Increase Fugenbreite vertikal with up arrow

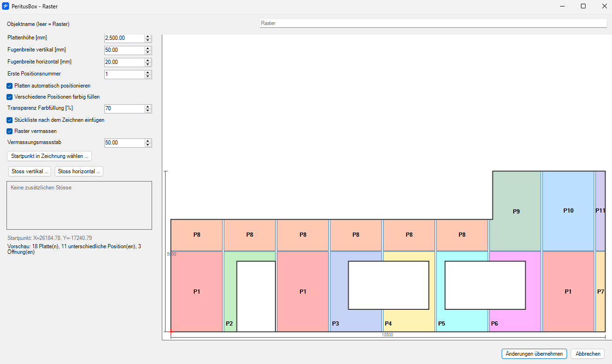coord(148,48)
